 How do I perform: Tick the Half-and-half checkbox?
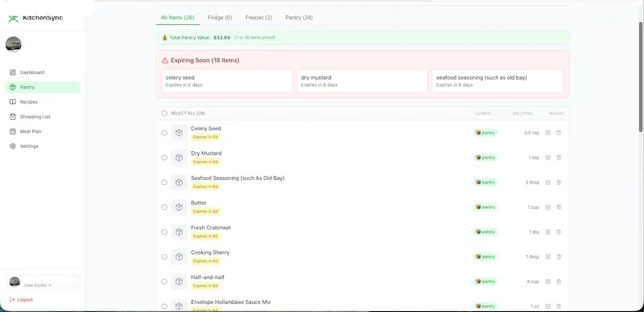pyautogui.click(x=164, y=281)
